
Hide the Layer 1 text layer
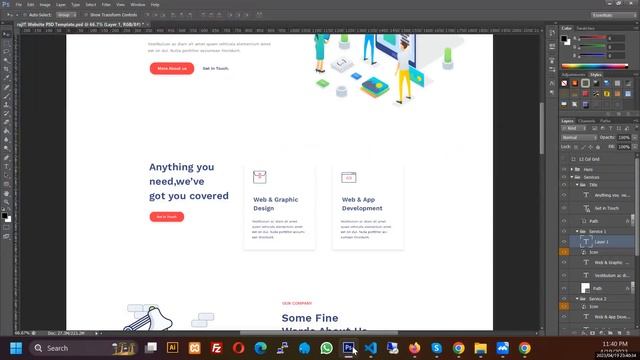[x=564, y=242]
